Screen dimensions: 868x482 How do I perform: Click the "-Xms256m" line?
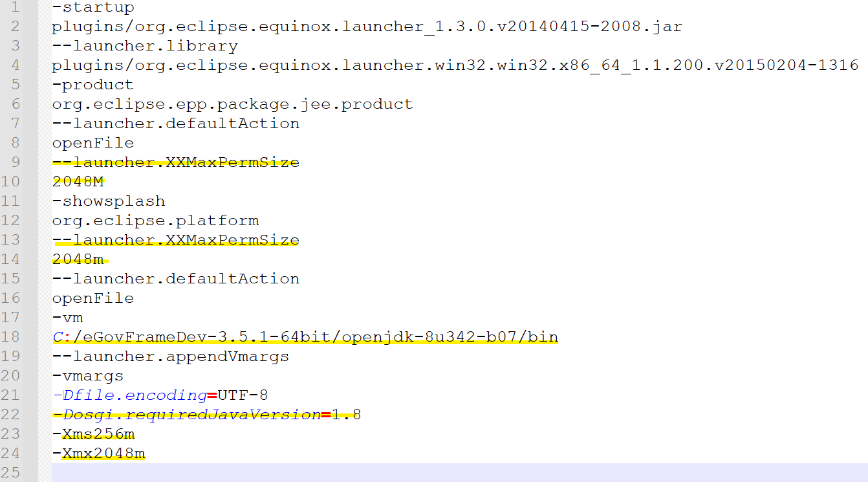[93, 434]
